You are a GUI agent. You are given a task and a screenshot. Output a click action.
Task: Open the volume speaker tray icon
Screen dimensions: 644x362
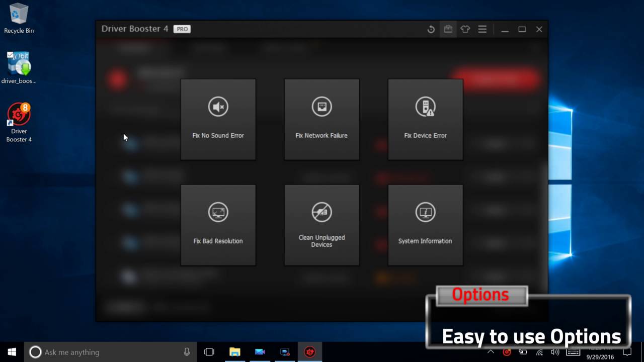coord(555,352)
